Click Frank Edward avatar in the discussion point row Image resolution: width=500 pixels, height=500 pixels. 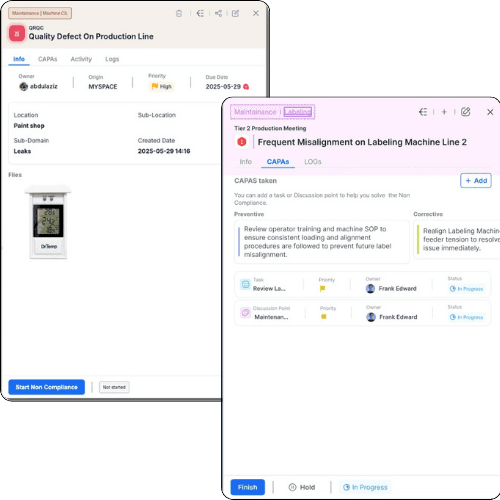tap(371, 317)
